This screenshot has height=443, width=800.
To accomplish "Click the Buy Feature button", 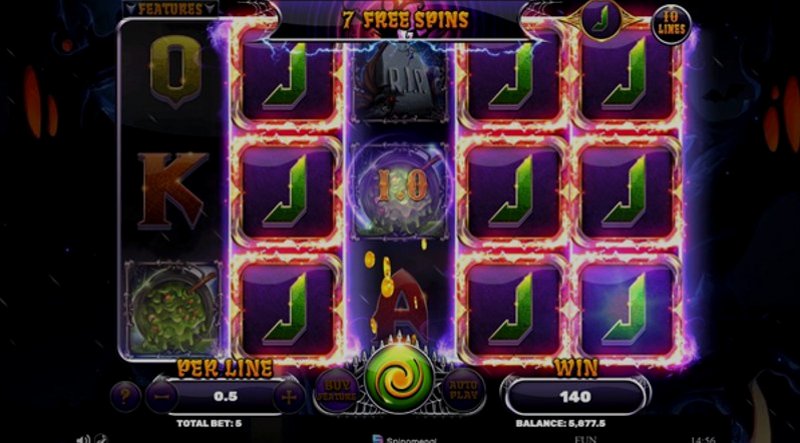I will [x=337, y=390].
